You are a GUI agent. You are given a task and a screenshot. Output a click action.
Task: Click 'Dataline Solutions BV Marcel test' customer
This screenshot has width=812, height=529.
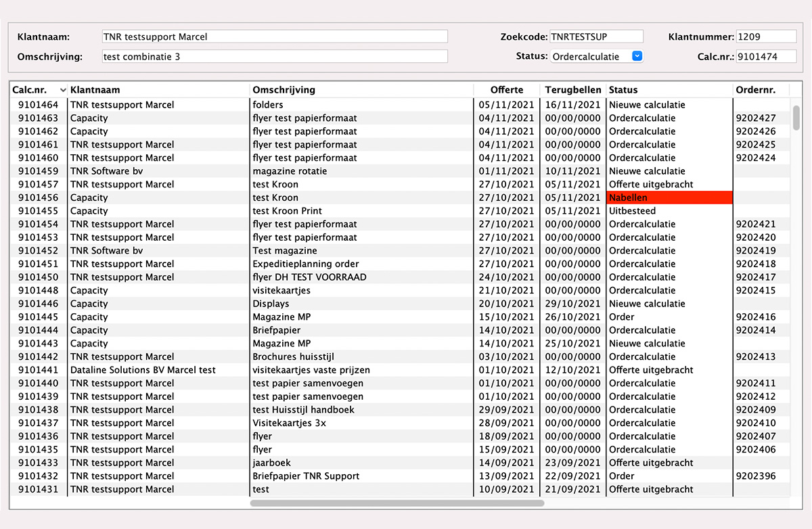click(x=143, y=370)
